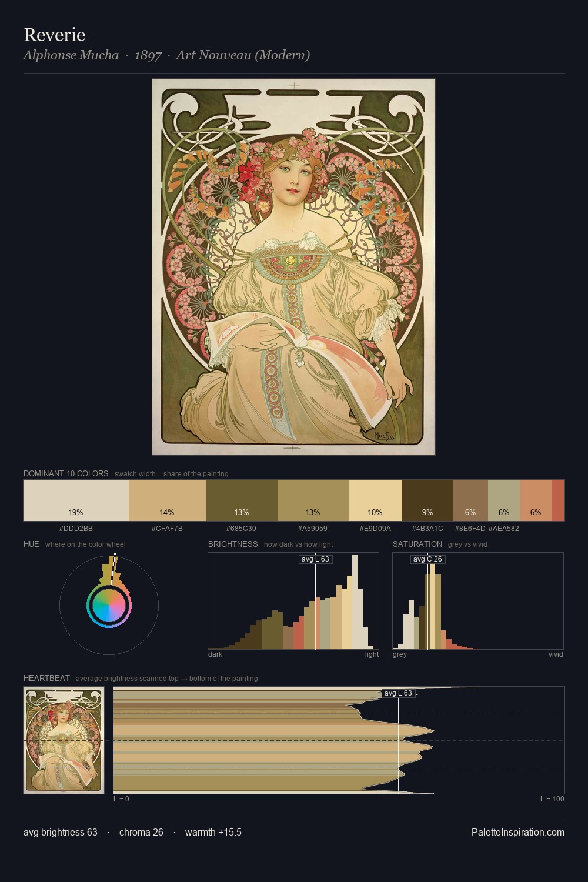Click the hex code #4B3A1C label

(427, 528)
